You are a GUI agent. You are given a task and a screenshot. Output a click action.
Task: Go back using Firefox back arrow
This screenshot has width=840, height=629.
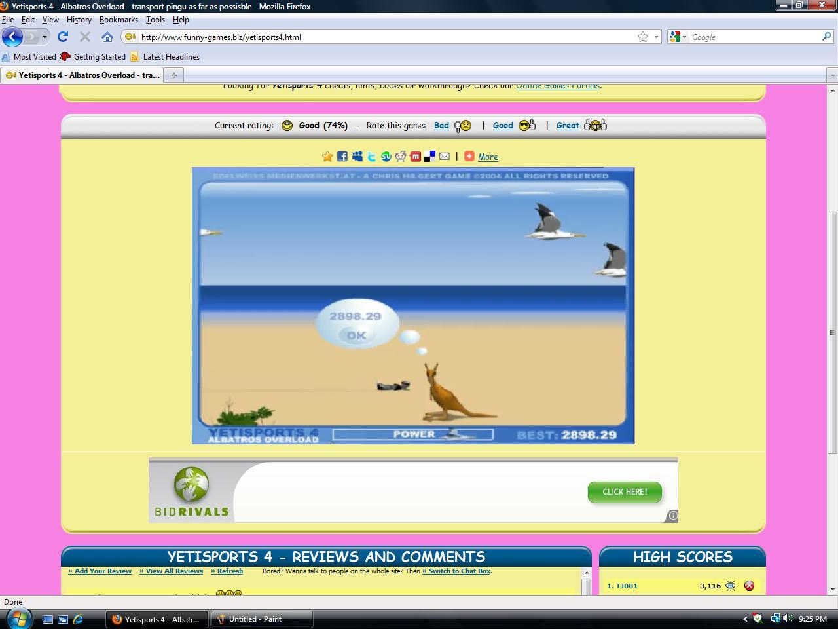click(x=12, y=37)
